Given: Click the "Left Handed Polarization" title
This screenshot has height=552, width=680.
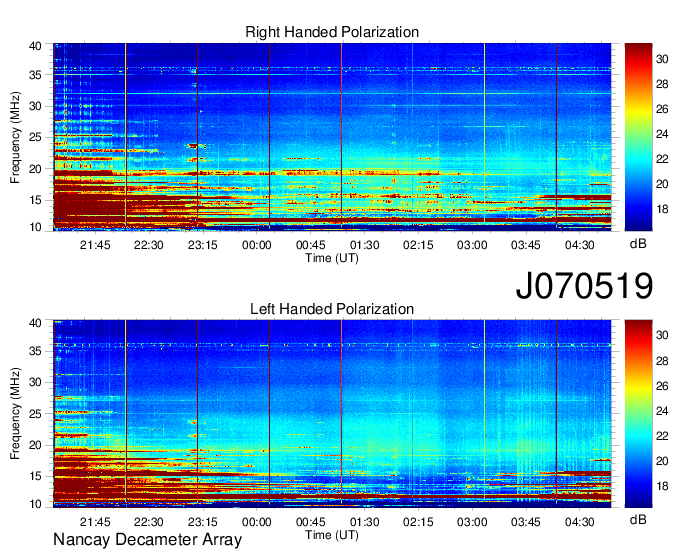Looking at the screenshot, I should coord(332,309).
